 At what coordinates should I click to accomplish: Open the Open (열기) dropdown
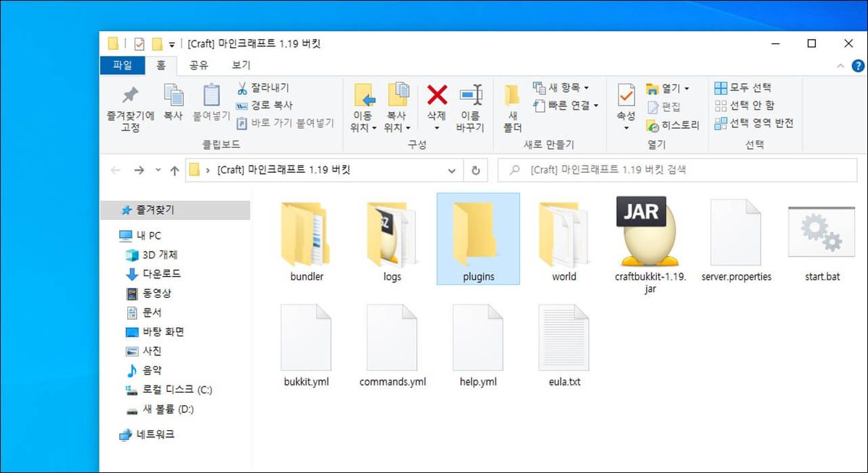click(x=668, y=88)
